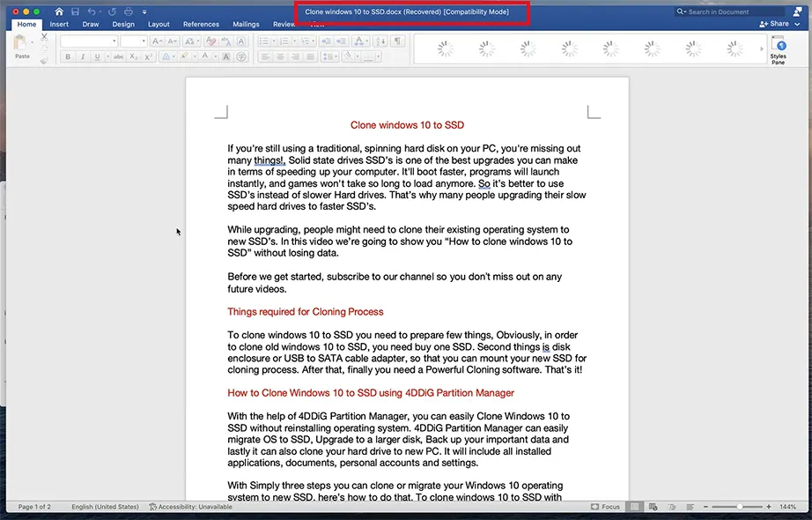
Task: Toggle Focus mode in status bar
Action: 605,507
